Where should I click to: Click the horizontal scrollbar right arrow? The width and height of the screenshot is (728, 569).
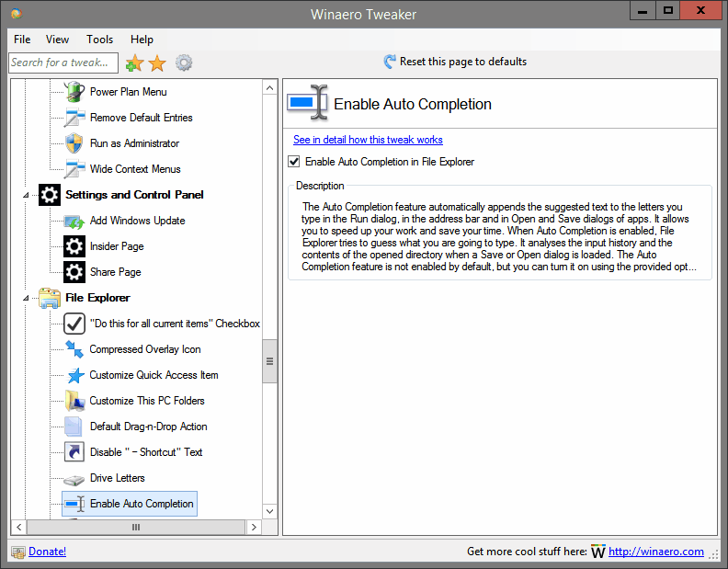[x=254, y=528]
